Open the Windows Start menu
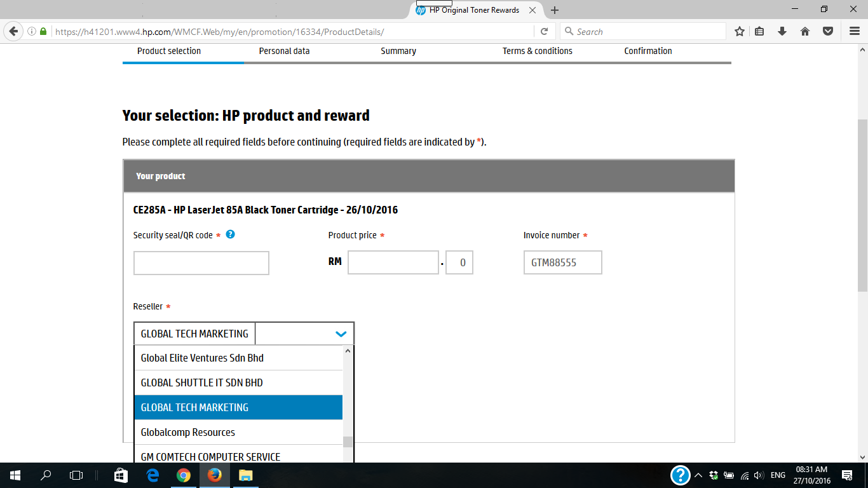This screenshot has width=868, height=488. pyautogui.click(x=15, y=475)
